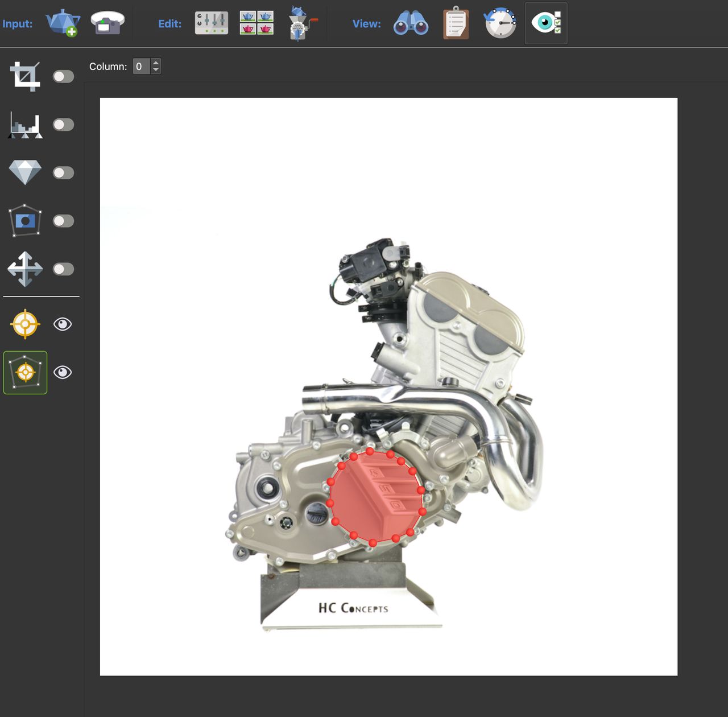
Task: Open the clipboard report icon
Action: 456,23
